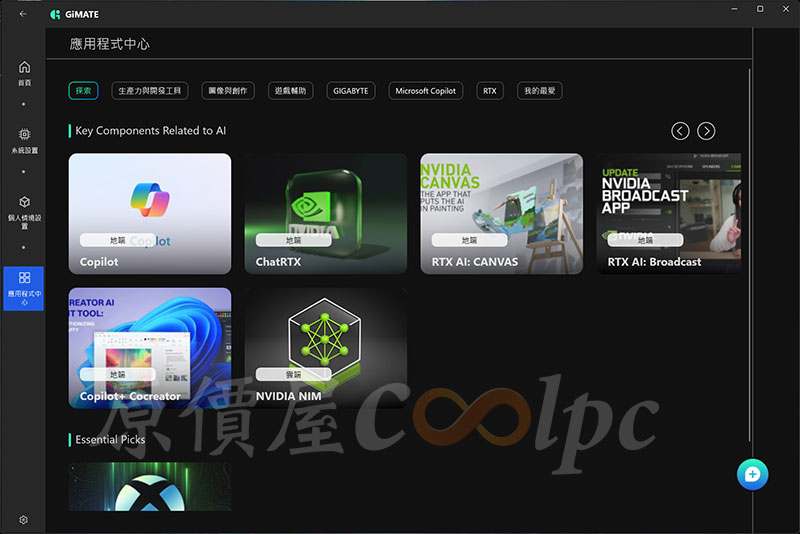Select the GIGABYTE tab
This screenshot has height=534, width=800.
point(351,91)
